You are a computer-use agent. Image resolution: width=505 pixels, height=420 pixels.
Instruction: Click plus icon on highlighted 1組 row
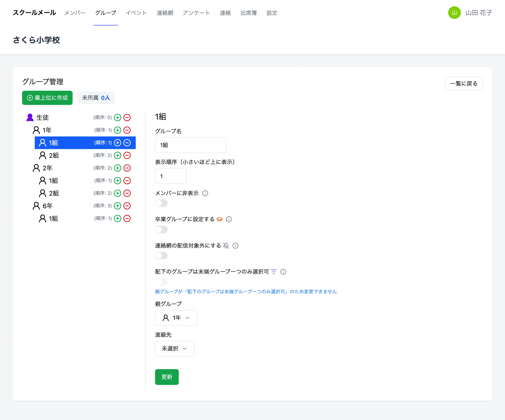(x=117, y=143)
